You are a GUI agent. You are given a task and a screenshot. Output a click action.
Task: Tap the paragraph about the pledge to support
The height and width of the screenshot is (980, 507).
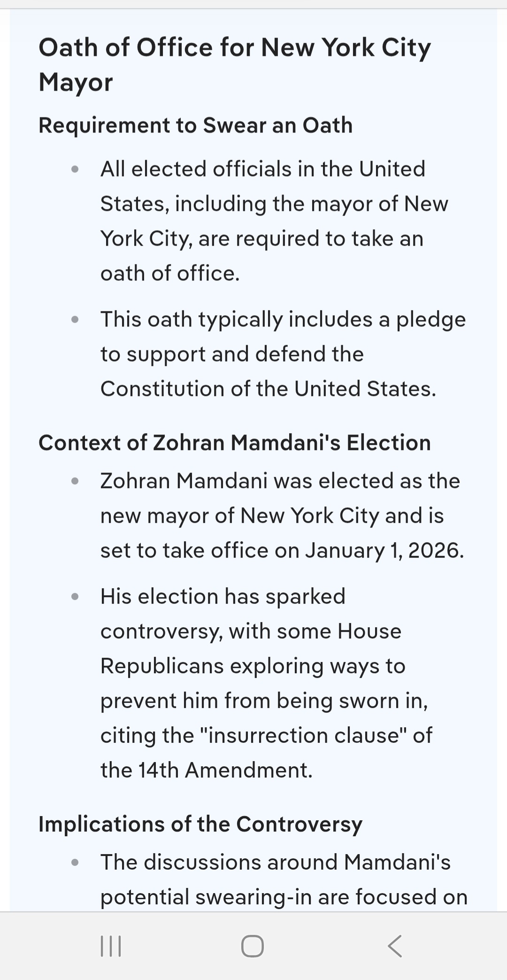click(x=282, y=354)
